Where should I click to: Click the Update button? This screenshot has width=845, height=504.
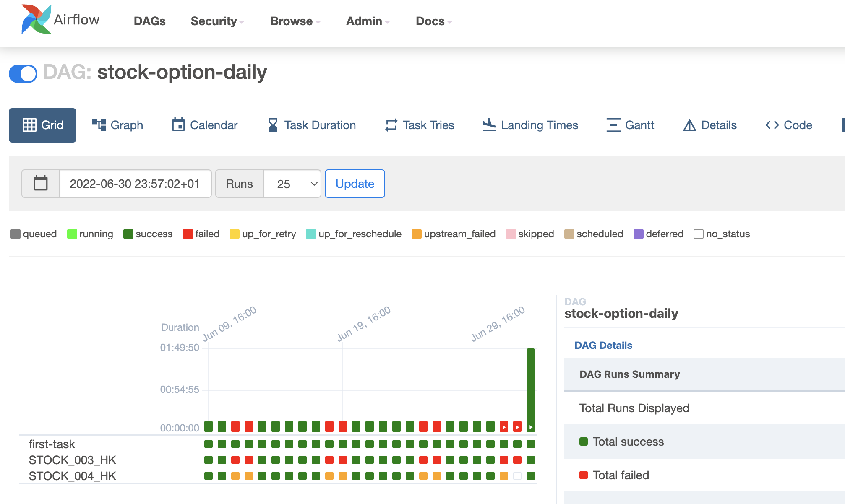coord(355,184)
